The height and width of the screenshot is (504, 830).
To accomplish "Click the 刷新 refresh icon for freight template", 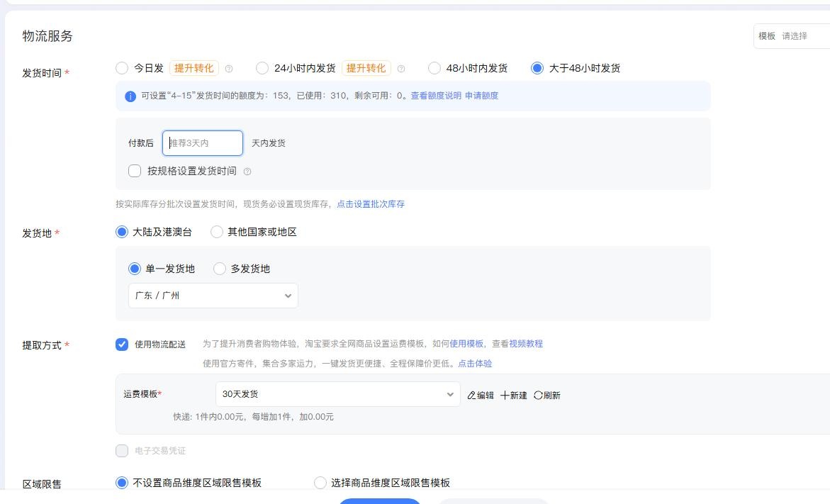I will (x=538, y=396).
